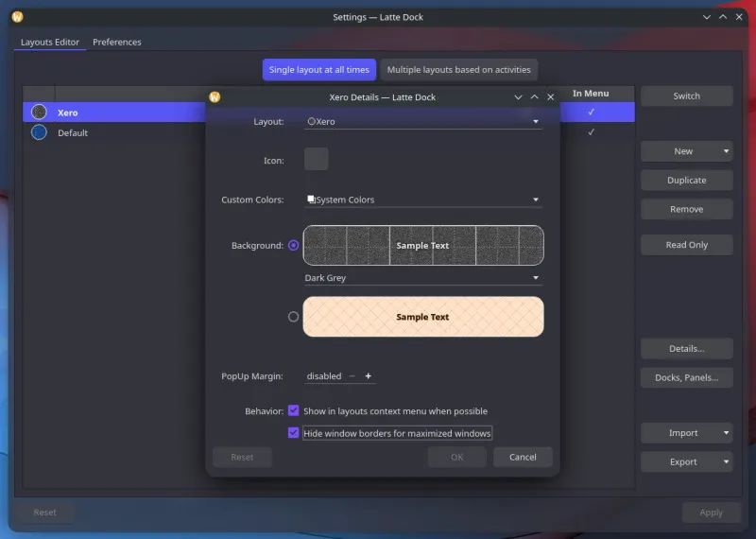The image size is (756, 539).
Task: Click the Icon chooser square in details
Action: [x=317, y=159]
